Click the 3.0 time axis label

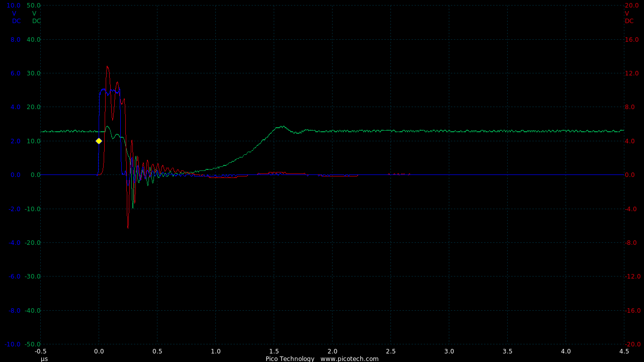pyautogui.click(x=449, y=351)
